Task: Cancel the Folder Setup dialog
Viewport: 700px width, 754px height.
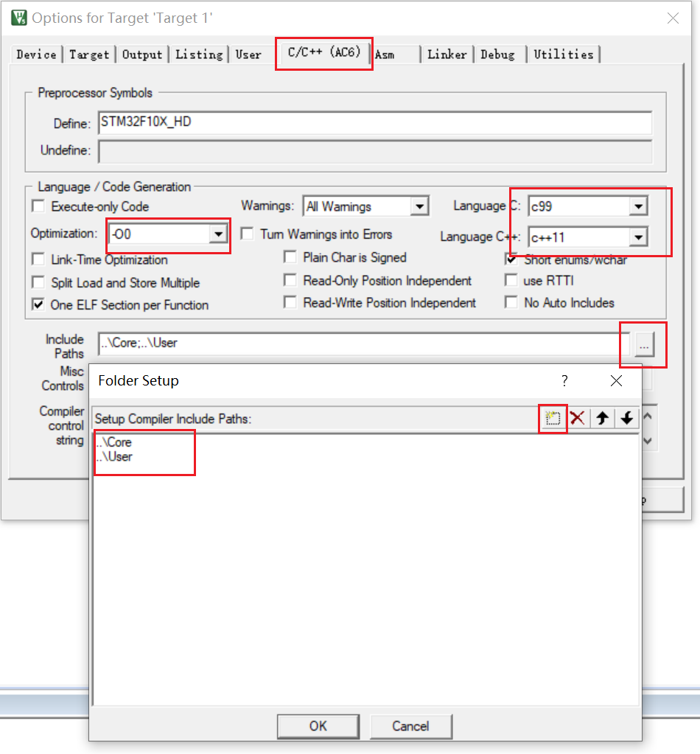Action: point(410,726)
